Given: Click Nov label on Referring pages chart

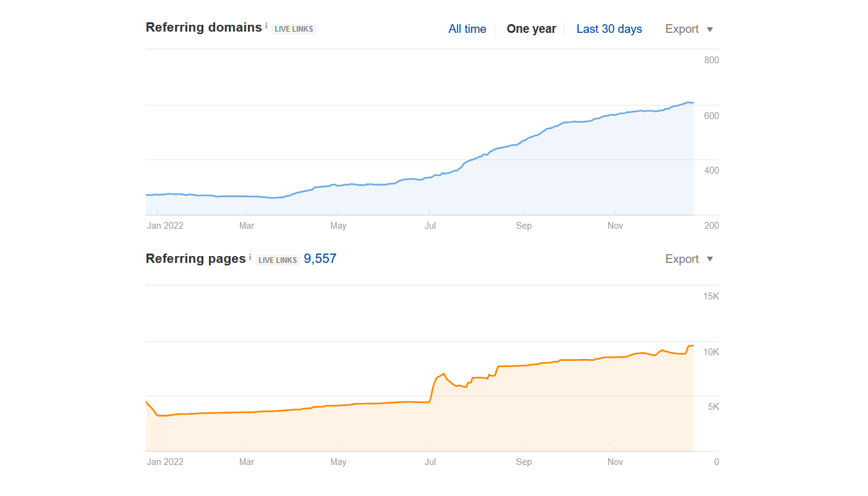Looking at the screenshot, I should 615,462.
